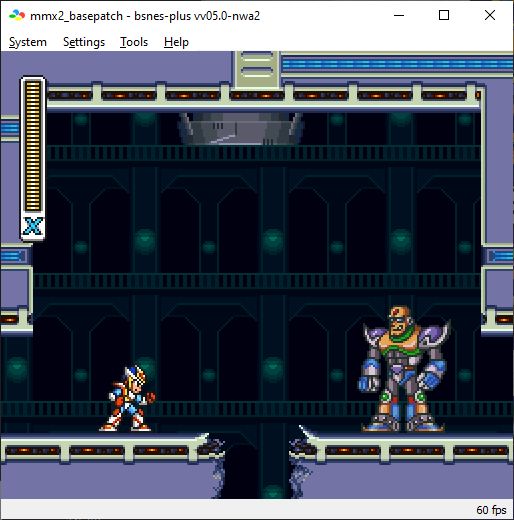Viewport: 514px width, 520px height.
Task: Open the Help menu
Action: point(176,42)
